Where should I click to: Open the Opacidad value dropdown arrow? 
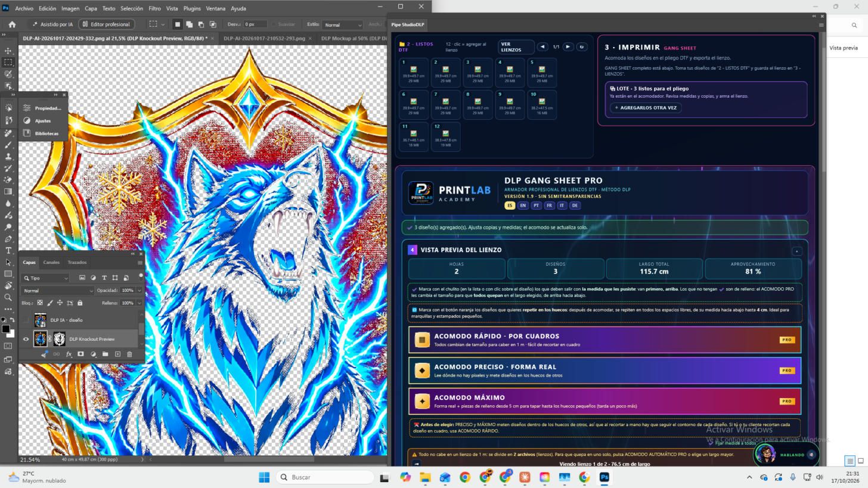tap(139, 290)
